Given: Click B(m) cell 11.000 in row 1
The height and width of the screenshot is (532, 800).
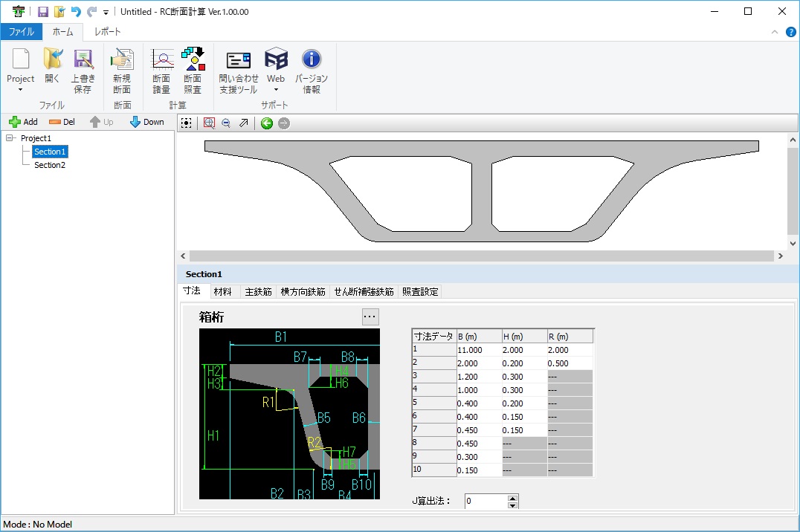Looking at the screenshot, I should pyautogui.click(x=479, y=350).
